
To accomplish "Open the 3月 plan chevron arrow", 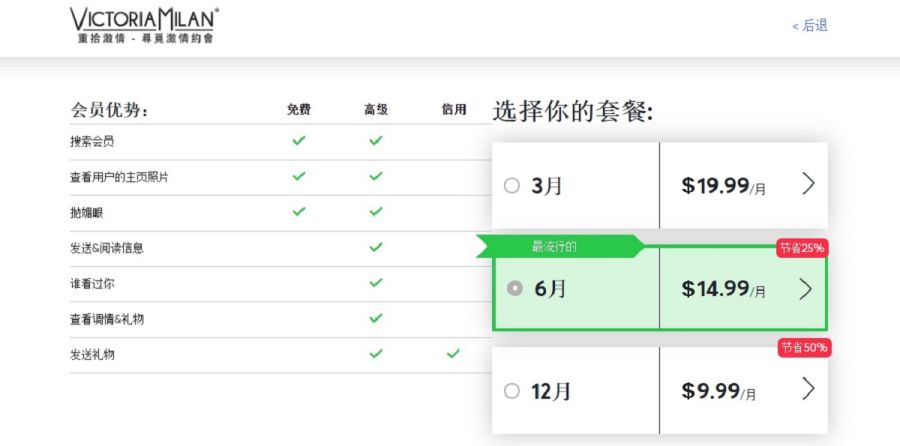I will pyautogui.click(x=808, y=184).
